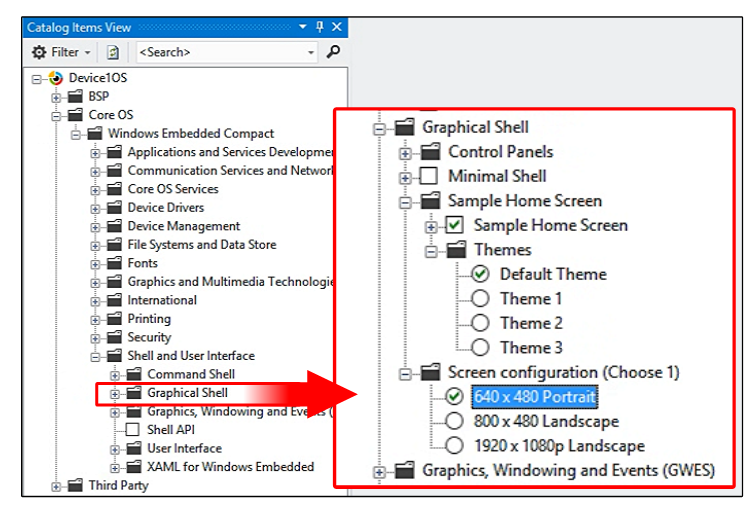Select the Default Theme radio button
This screenshot has height=522, width=745.
click(x=480, y=274)
